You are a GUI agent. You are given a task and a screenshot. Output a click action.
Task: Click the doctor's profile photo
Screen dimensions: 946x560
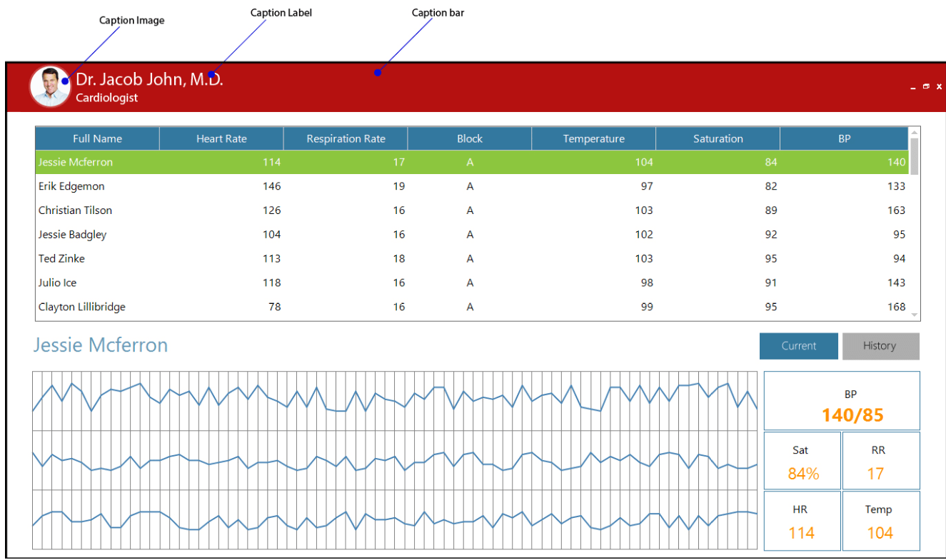pyautogui.click(x=49, y=87)
